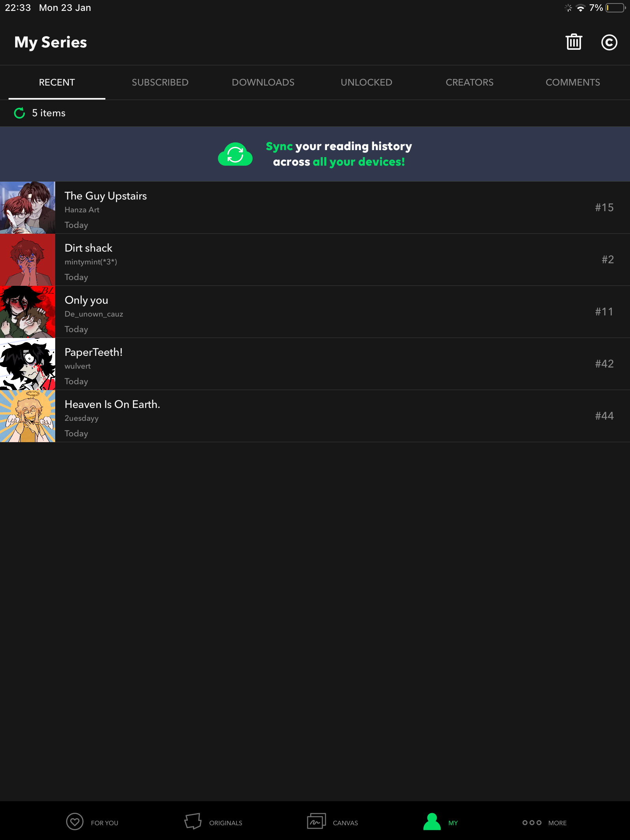
Task: Open the coin balance icon
Action: click(609, 42)
